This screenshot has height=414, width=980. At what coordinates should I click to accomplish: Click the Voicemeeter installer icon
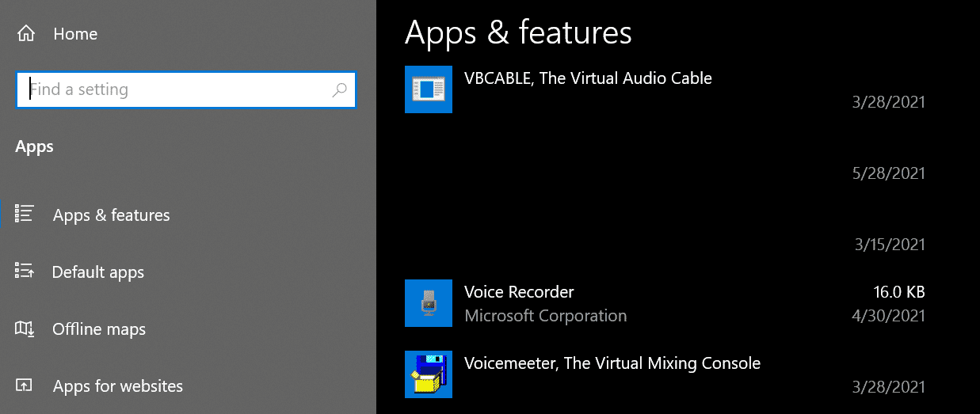[429, 374]
